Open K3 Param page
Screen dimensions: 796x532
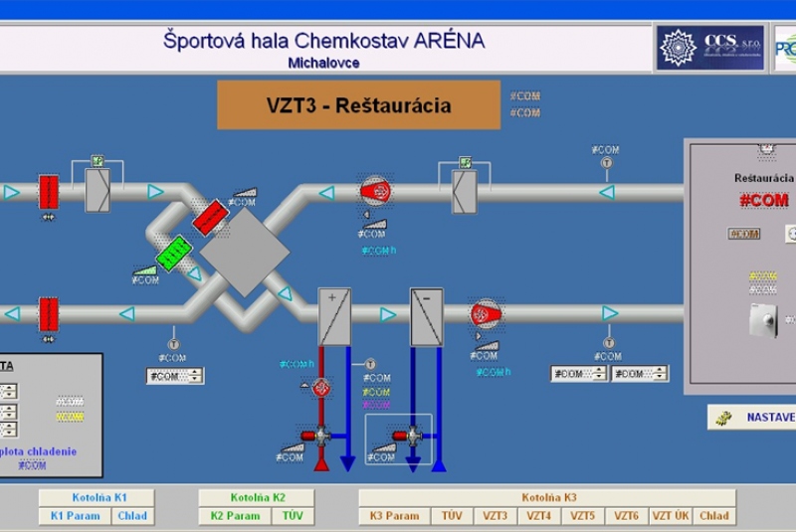(394, 516)
